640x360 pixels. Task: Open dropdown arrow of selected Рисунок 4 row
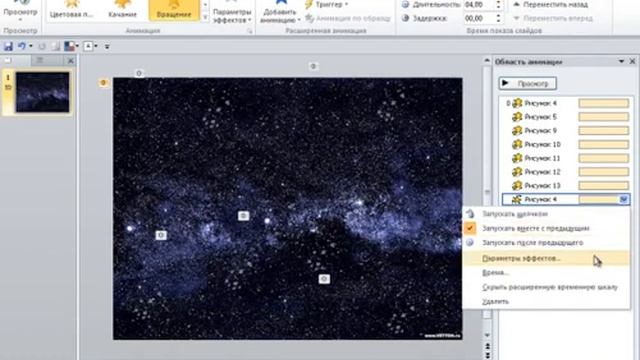[623, 199]
